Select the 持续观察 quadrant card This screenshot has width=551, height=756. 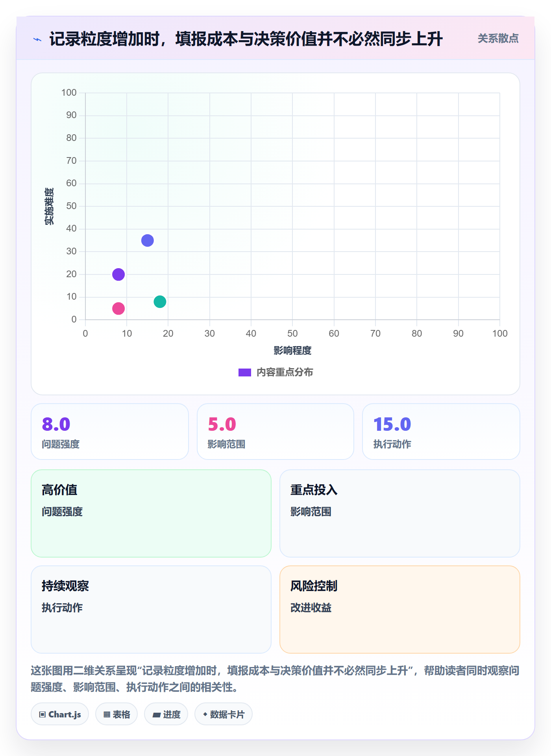(151, 610)
